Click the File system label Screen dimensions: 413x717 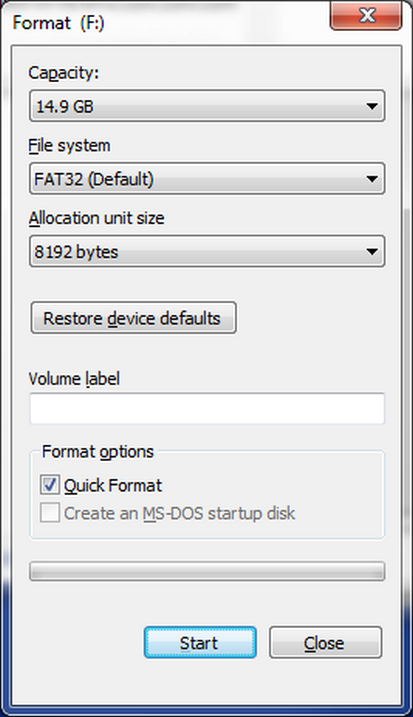(69, 146)
